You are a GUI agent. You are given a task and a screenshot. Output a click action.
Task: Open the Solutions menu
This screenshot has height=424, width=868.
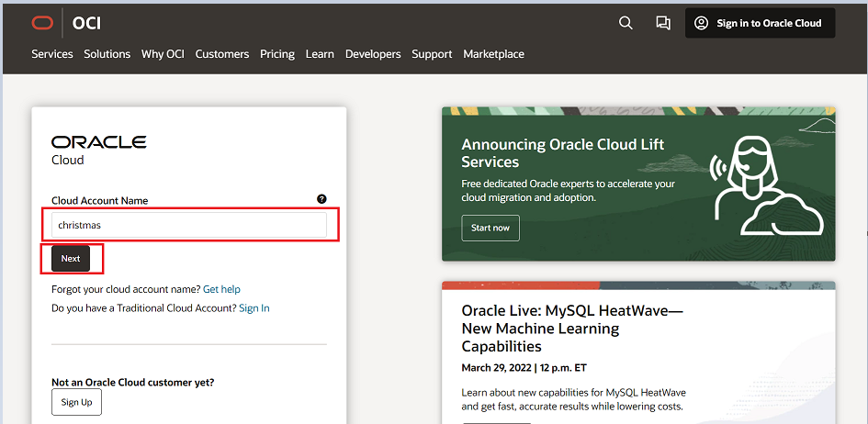pos(107,54)
